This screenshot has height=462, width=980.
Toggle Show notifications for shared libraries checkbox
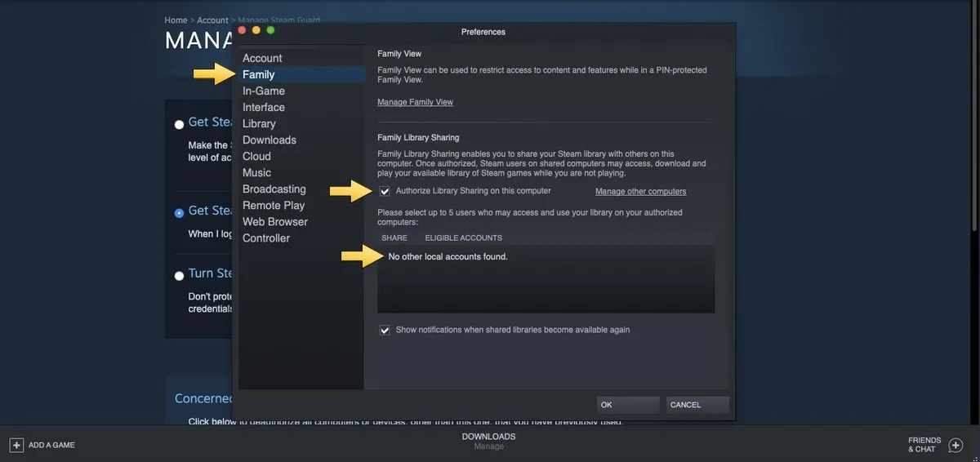pos(385,330)
